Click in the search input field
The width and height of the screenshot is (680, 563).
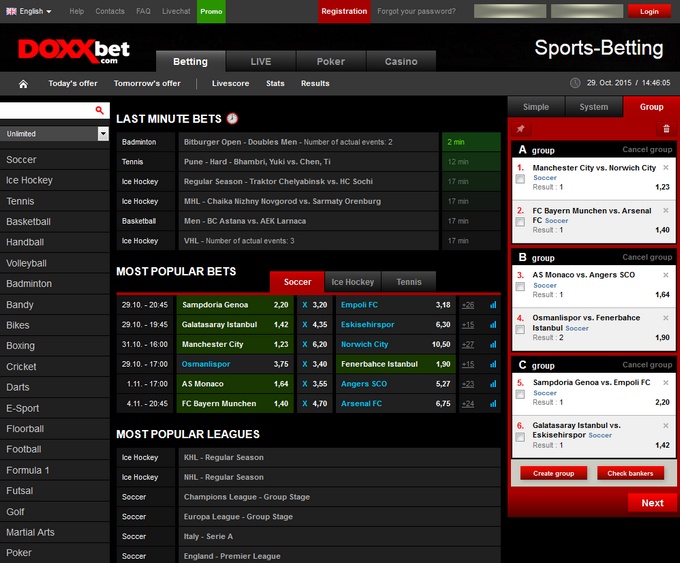click(47, 111)
